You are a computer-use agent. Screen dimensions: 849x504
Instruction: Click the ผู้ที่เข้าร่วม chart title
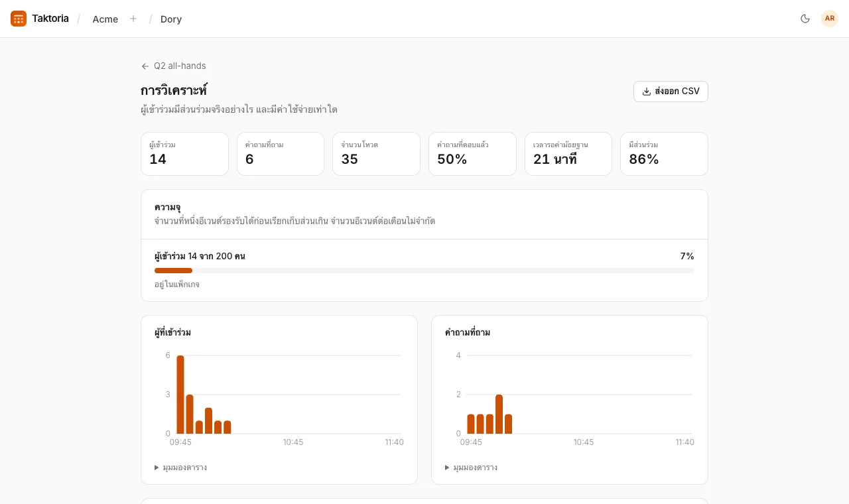coord(172,333)
